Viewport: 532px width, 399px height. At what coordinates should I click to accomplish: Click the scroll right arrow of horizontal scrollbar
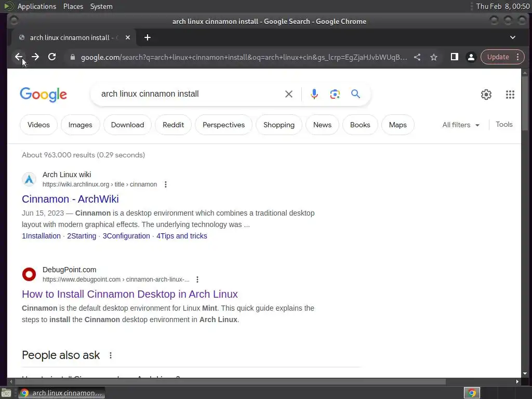(x=517, y=382)
